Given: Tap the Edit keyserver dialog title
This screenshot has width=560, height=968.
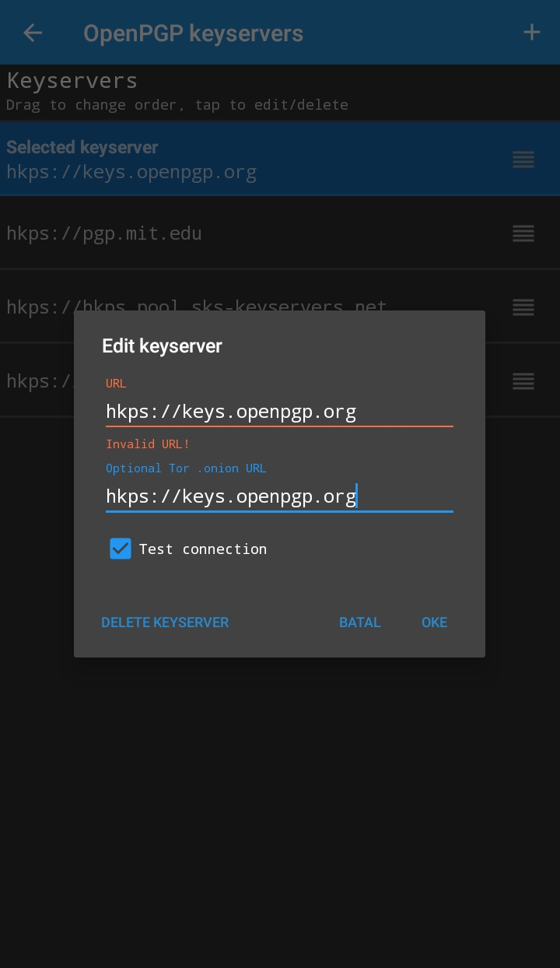Looking at the screenshot, I should [162, 346].
